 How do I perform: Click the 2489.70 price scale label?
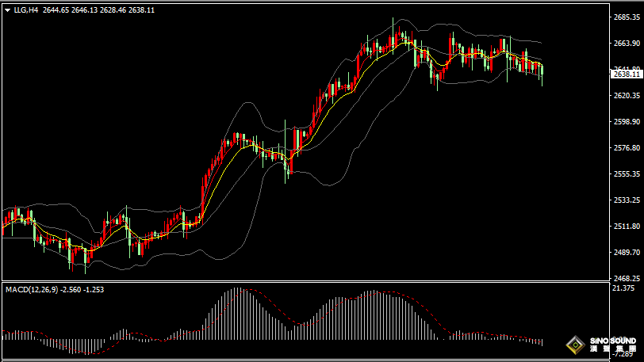tap(627, 253)
